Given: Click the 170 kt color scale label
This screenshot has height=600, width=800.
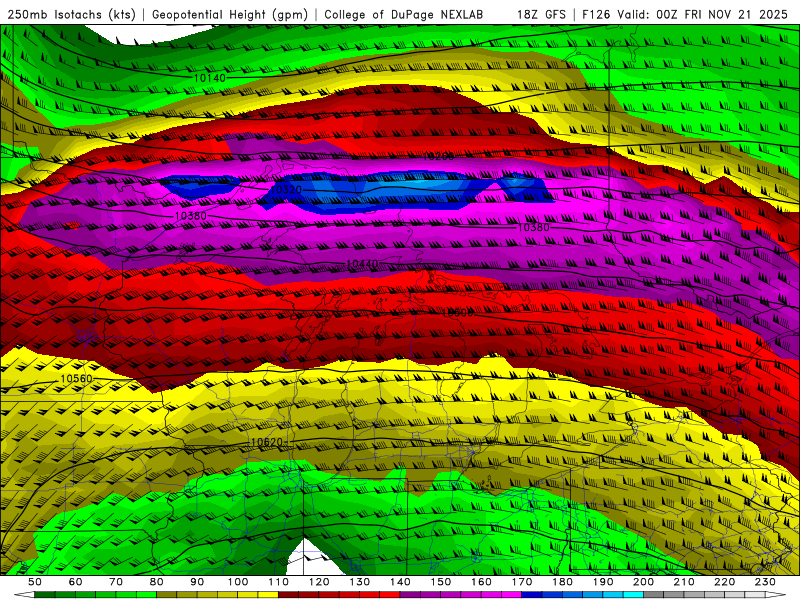Looking at the screenshot, I should [522, 582].
